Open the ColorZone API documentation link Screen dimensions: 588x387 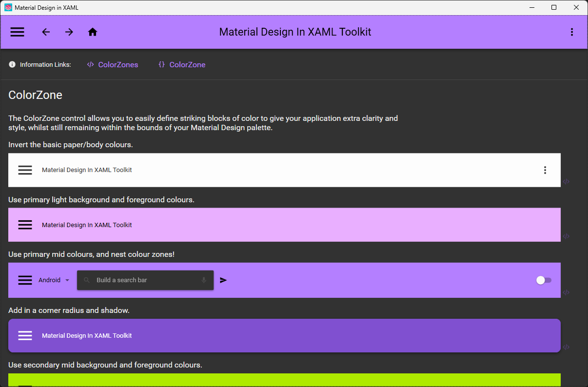click(x=182, y=65)
